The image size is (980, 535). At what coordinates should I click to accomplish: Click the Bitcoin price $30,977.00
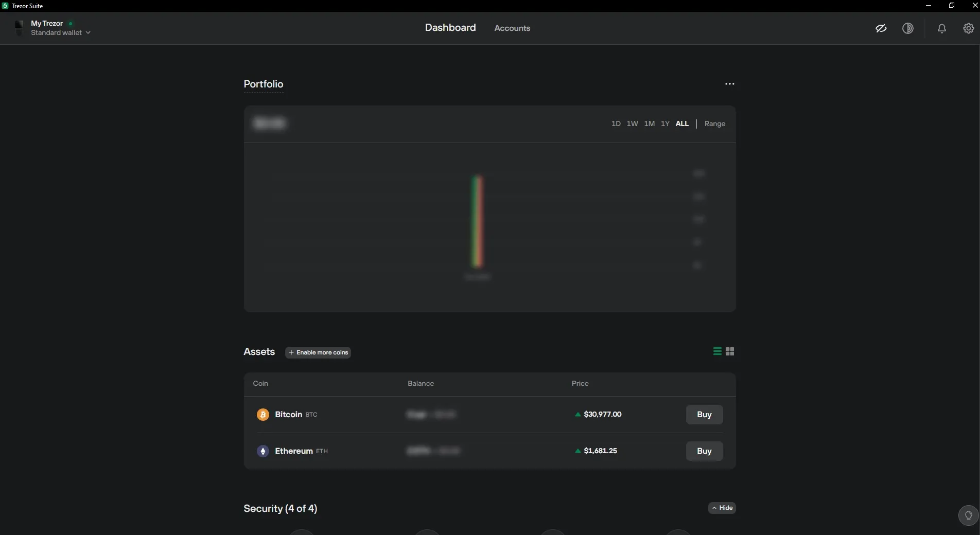click(602, 414)
